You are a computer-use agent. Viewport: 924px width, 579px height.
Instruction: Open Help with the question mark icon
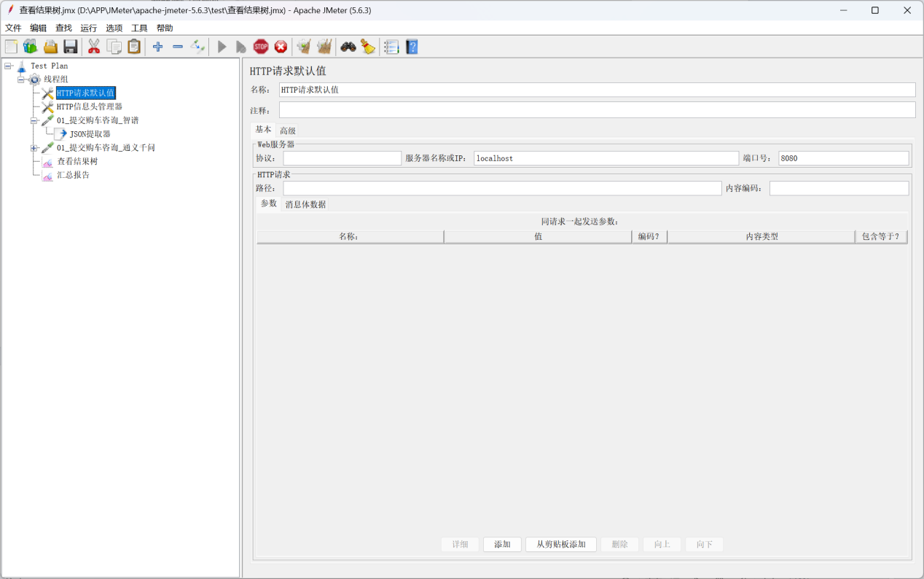click(412, 47)
